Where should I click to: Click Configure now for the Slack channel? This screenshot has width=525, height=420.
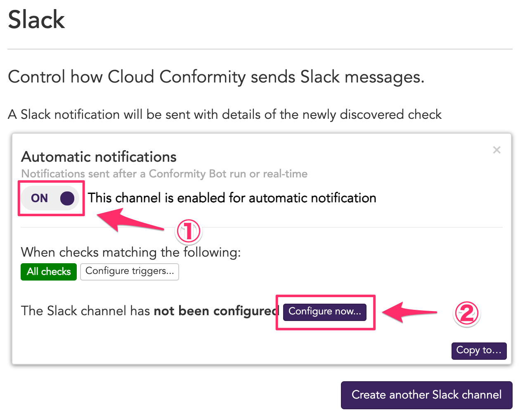[324, 312]
